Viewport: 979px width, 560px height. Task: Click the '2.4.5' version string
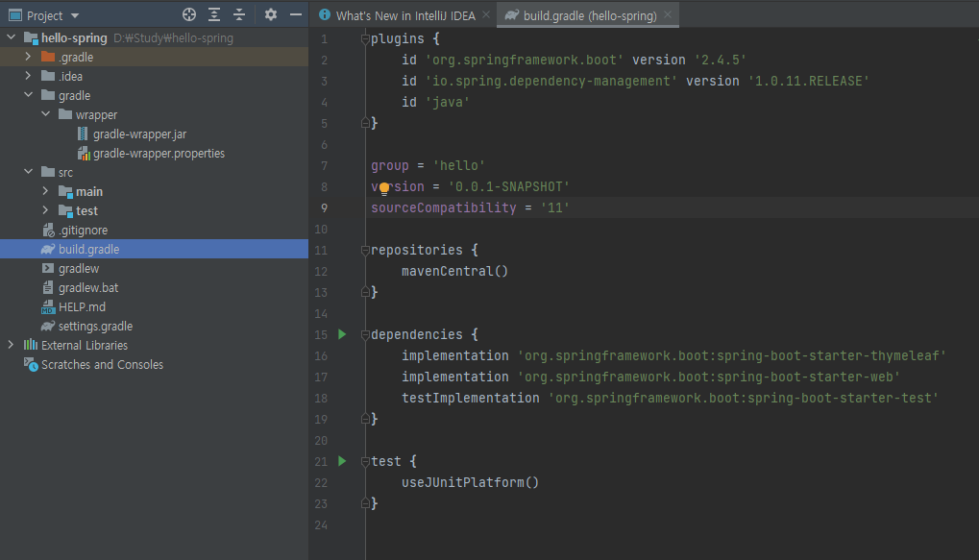(720, 60)
